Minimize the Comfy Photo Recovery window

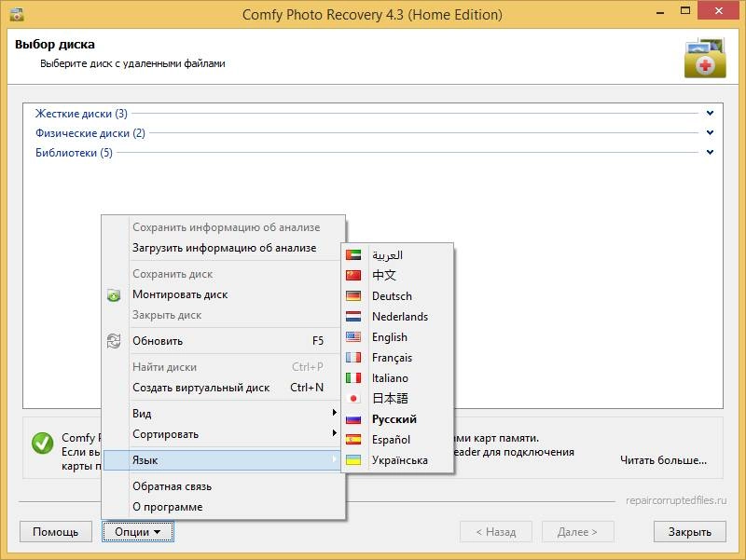(x=660, y=11)
